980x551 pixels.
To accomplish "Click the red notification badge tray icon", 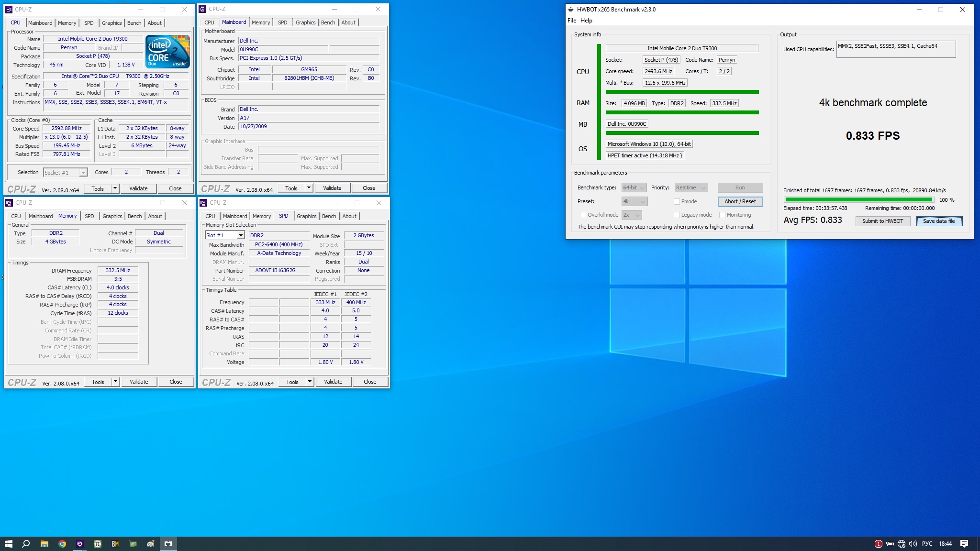I will pyautogui.click(x=878, y=544).
